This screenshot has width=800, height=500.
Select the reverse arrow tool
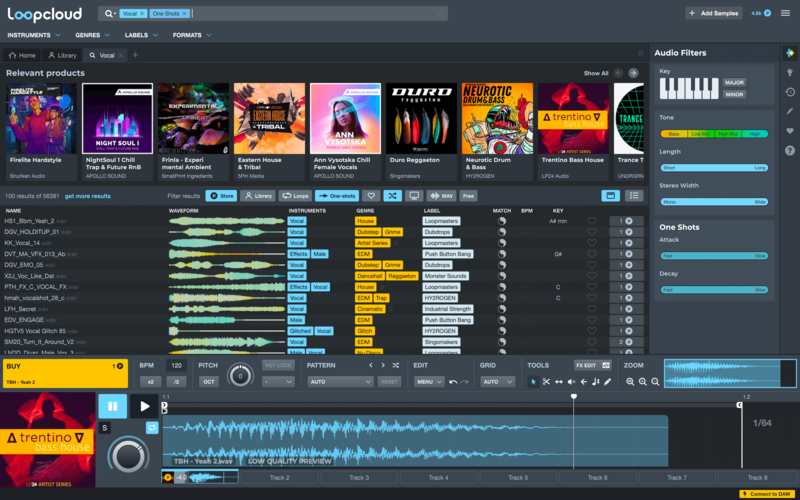pos(584,382)
